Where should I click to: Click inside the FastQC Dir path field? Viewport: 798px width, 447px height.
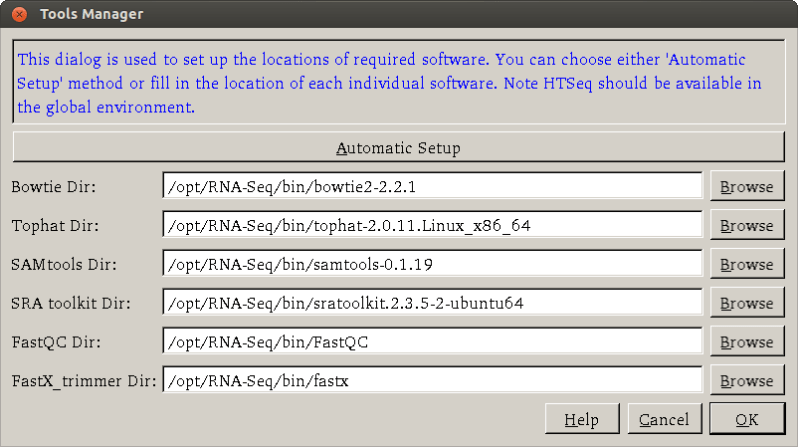click(432, 341)
